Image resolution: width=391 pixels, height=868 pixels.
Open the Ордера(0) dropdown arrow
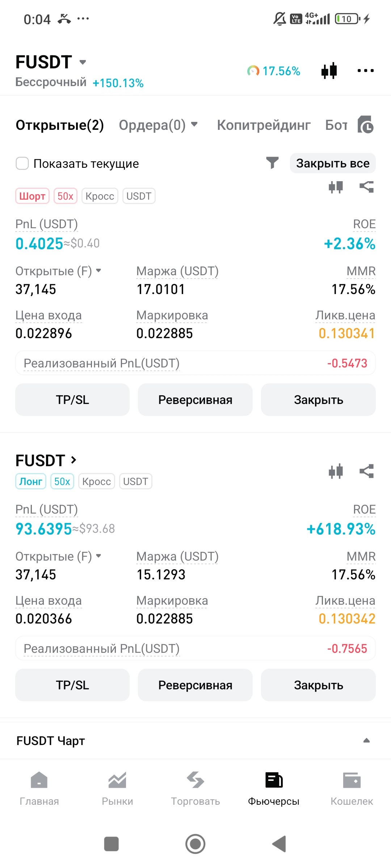pyautogui.click(x=194, y=124)
